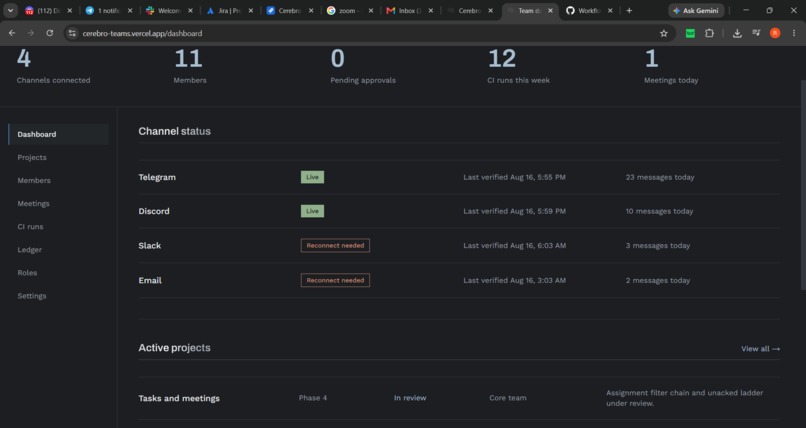Click the Tasks and meetings project

179,398
